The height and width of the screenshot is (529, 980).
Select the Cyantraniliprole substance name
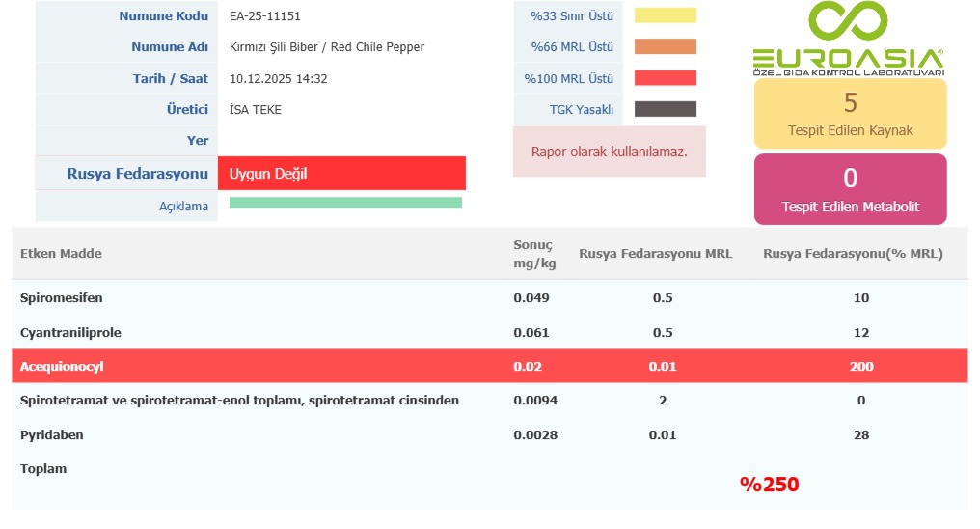coord(70,332)
